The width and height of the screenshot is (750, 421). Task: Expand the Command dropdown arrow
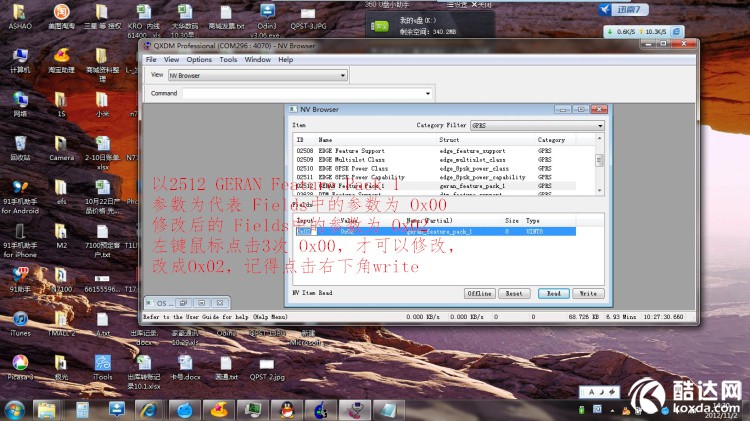point(428,93)
